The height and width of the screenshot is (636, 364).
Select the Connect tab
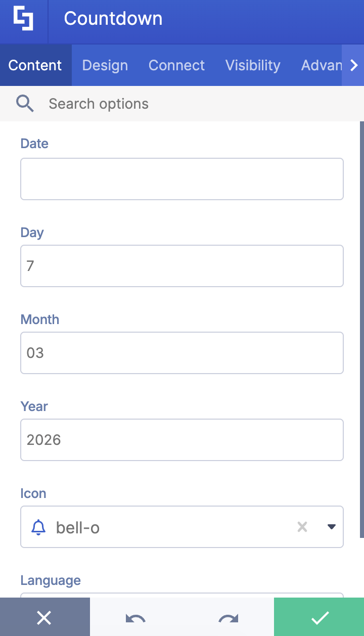tap(176, 65)
